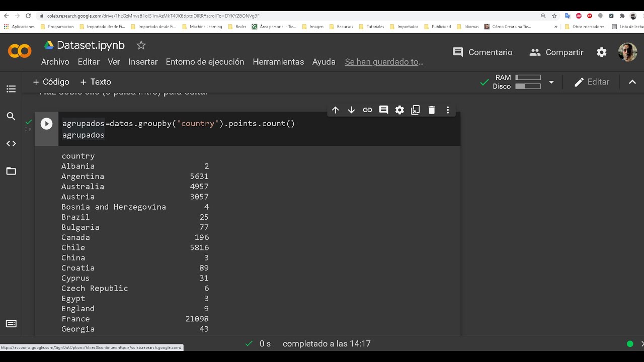This screenshot has width=644, height=362.
Task: Open the Archivo menu
Action: pyautogui.click(x=55, y=62)
